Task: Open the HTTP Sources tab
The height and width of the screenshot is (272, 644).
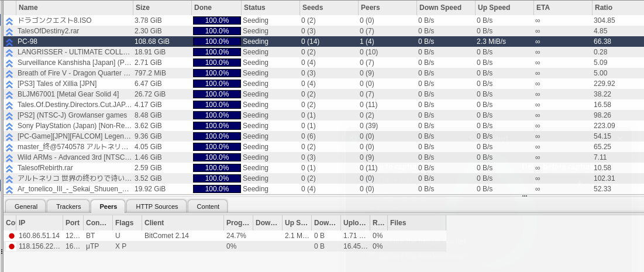Action: point(157,206)
